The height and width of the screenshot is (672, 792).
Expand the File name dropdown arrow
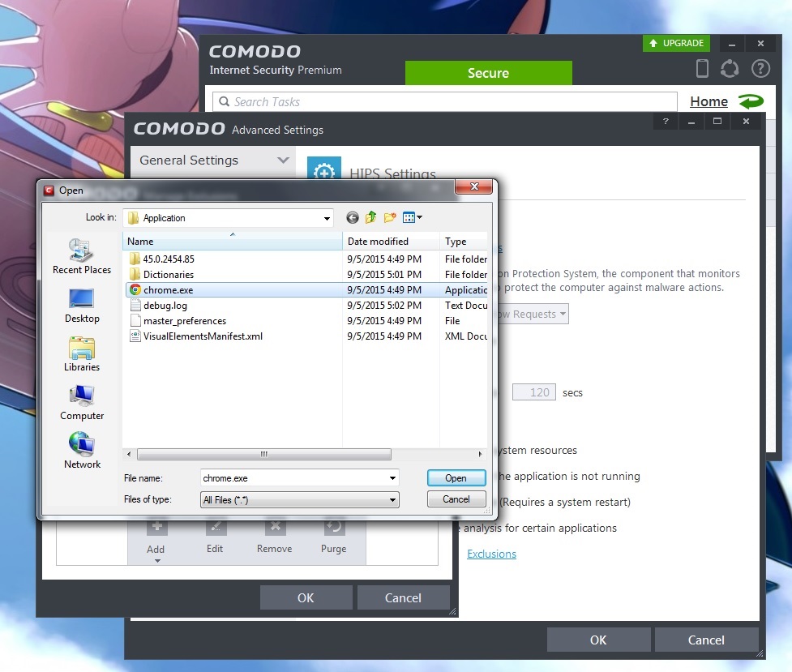392,478
